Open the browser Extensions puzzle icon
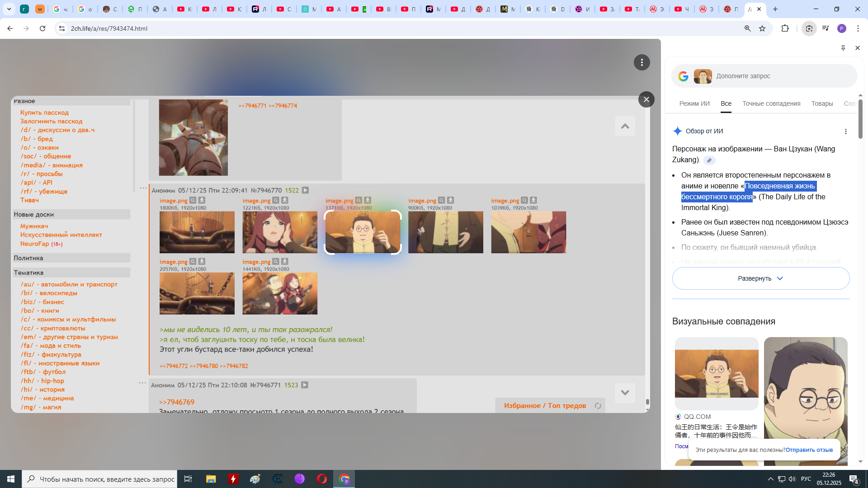The image size is (868, 488). coord(785,28)
